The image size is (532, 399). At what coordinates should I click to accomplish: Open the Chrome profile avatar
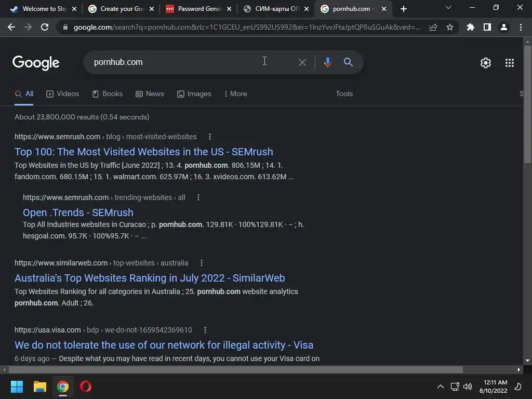point(504,27)
